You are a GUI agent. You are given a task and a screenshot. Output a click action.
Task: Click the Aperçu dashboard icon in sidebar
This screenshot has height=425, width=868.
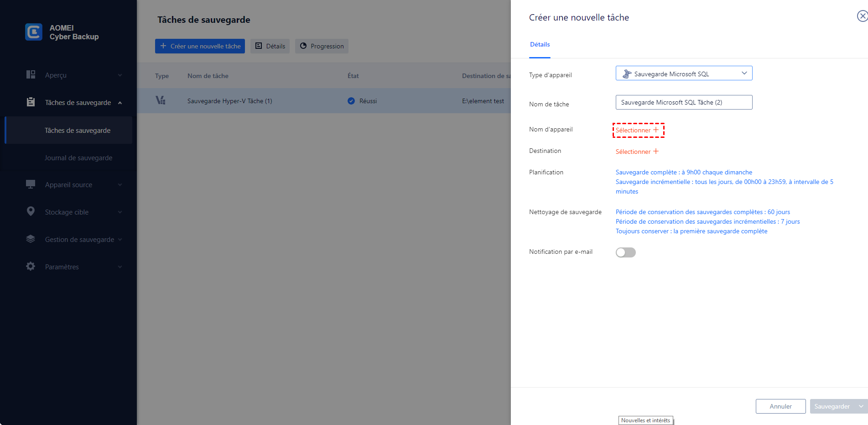click(31, 74)
